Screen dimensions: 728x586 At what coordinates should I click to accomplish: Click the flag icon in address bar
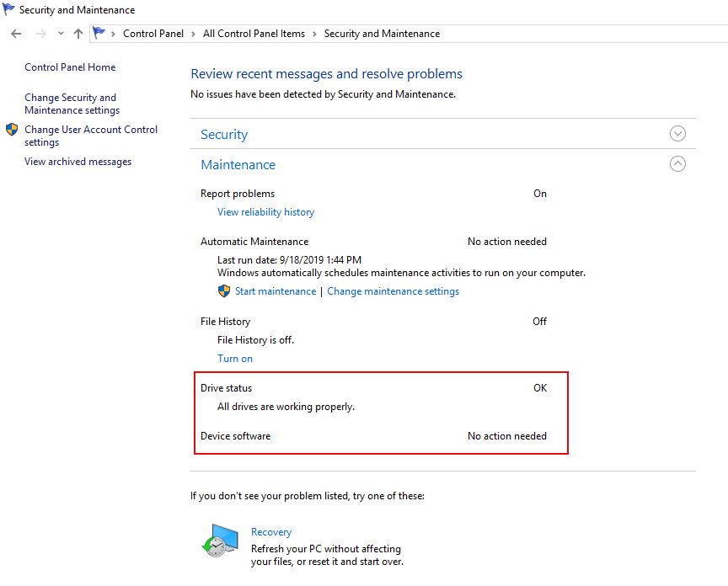click(x=99, y=33)
